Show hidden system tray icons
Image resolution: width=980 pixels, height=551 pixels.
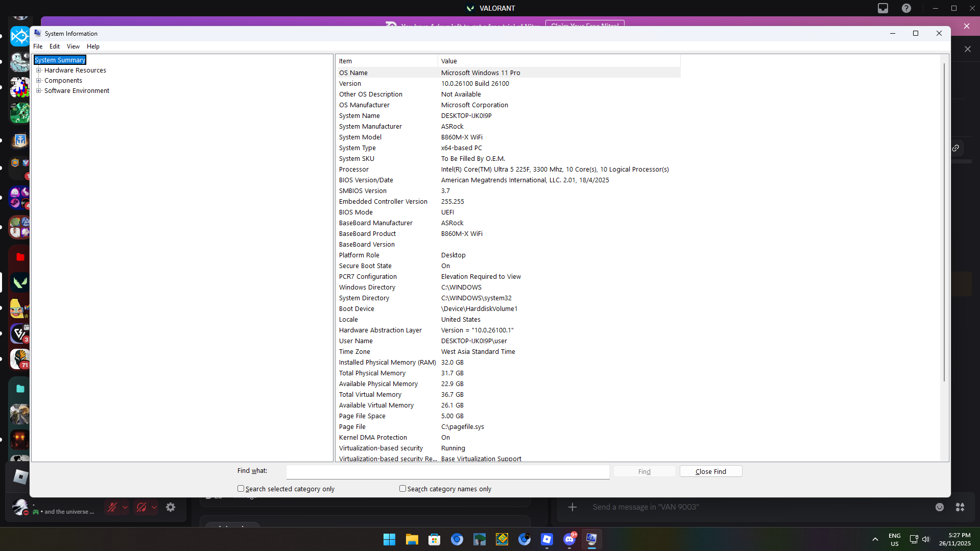point(875,539)
